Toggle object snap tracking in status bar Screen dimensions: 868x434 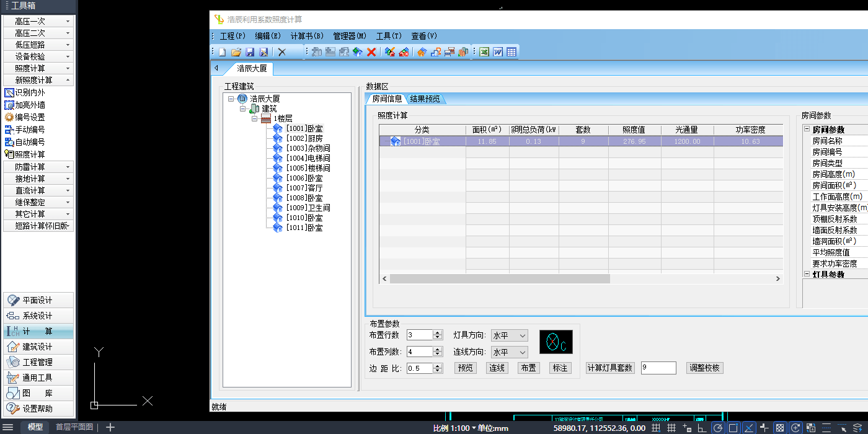pyautogui.click(x=749, y=428)
